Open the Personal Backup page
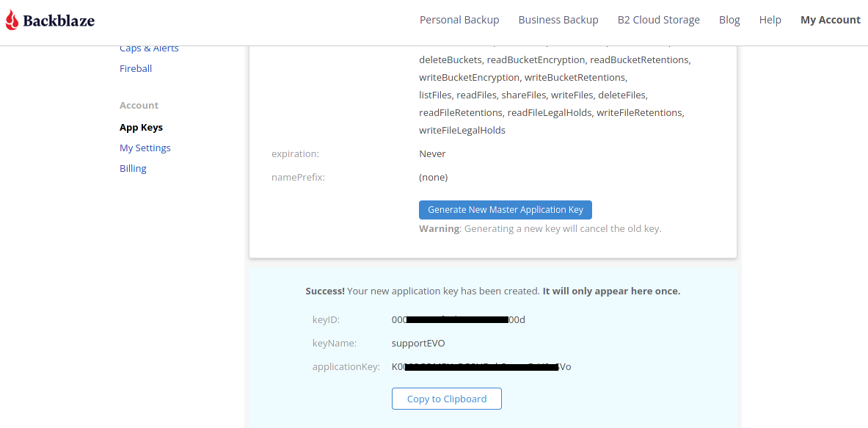The image size is (868, 428). 459,20
